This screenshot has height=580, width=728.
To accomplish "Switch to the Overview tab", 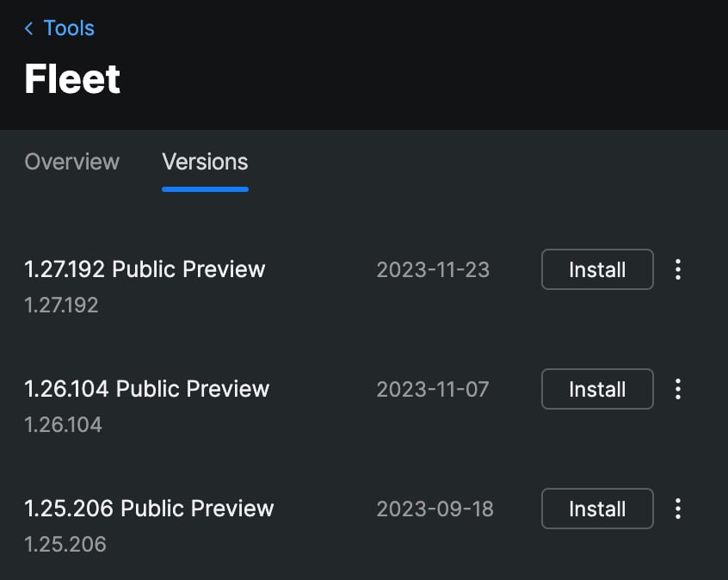I will (x=72, y=162).
